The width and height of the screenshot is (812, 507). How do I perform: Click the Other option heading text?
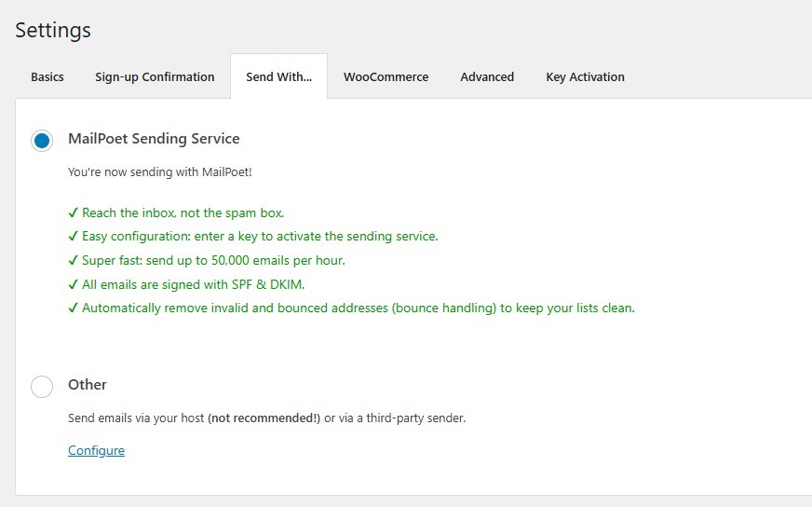click(x=88, y=385)
